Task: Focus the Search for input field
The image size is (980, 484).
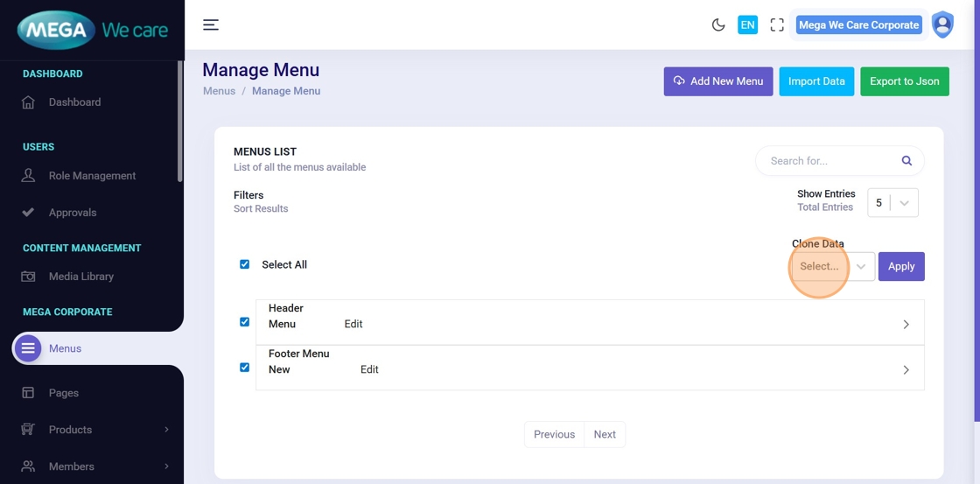Action: tap(827, 161)
